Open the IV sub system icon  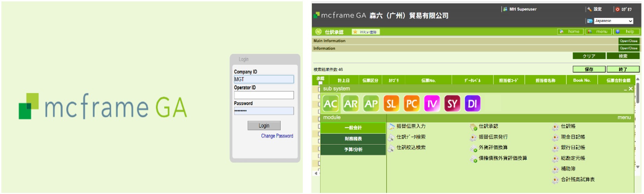432,104
